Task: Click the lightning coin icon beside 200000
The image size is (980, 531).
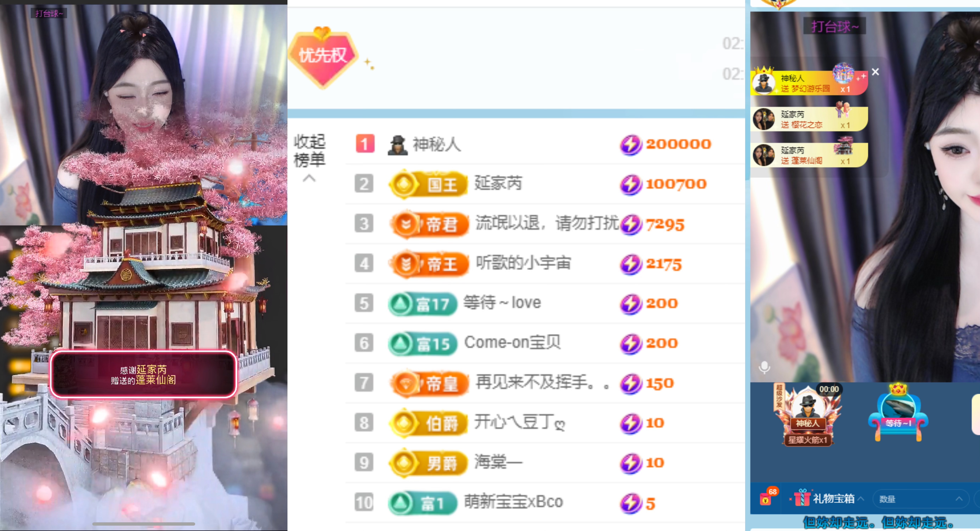Action: [631, 145]
